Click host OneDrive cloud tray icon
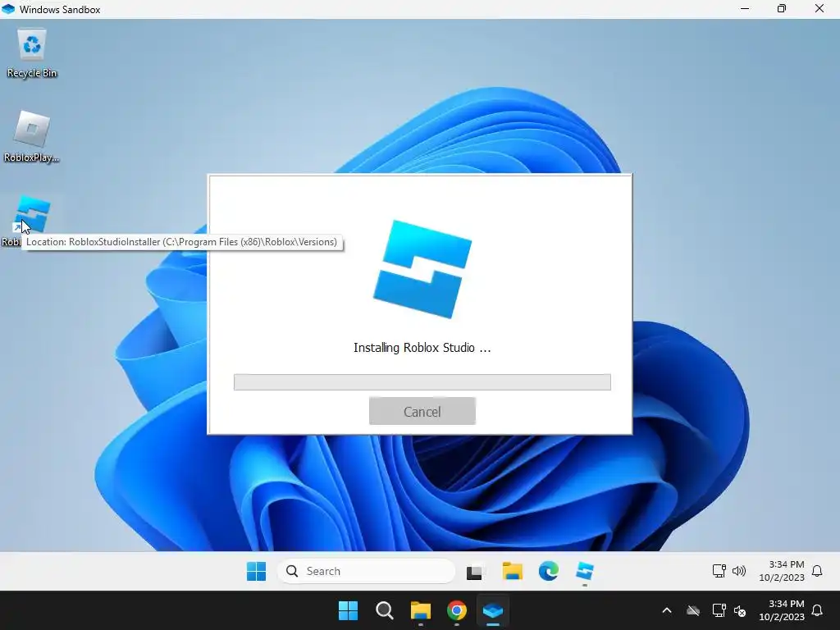This screenshot has height=630, width=840. [x=693, y=610]
